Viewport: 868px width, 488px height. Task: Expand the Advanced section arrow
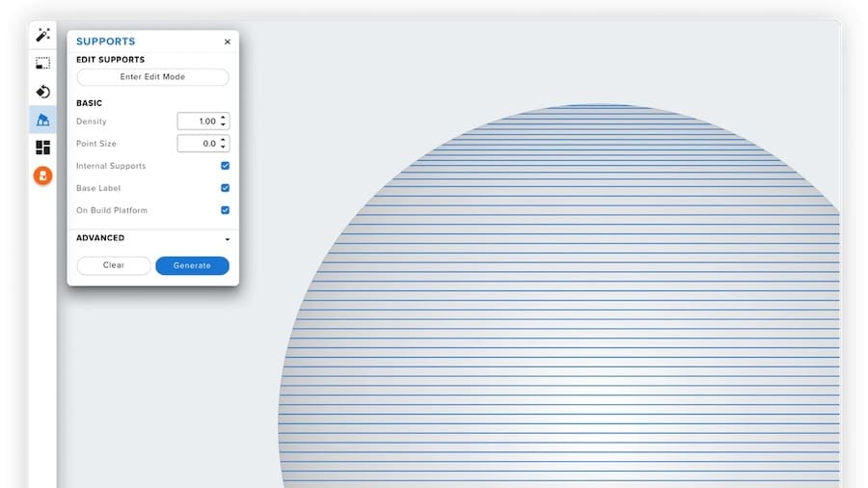click(x=228, y=239)
